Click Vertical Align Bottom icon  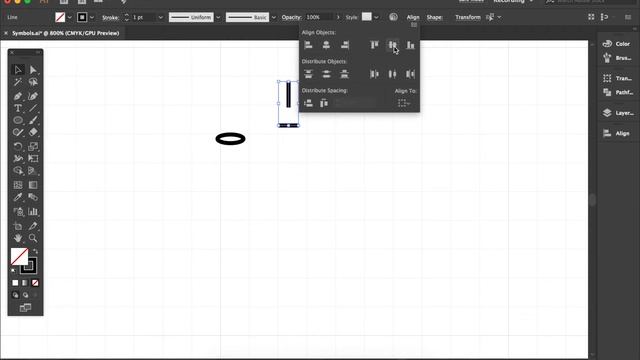point(410,45)
